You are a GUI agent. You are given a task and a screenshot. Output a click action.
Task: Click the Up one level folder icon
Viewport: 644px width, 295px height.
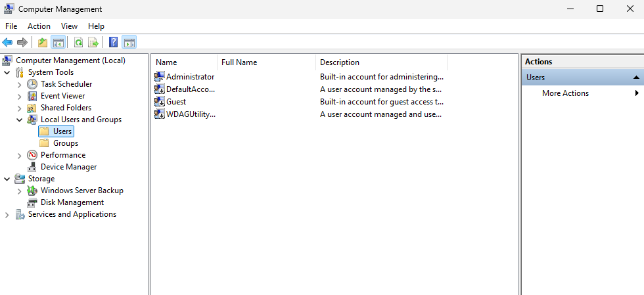[42, 42]
